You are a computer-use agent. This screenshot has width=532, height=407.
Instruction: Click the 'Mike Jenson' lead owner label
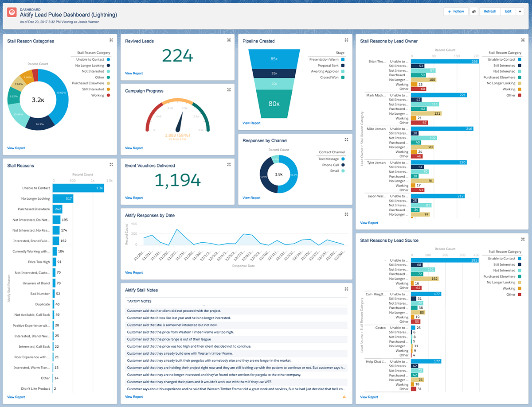(x=376, y=129)
